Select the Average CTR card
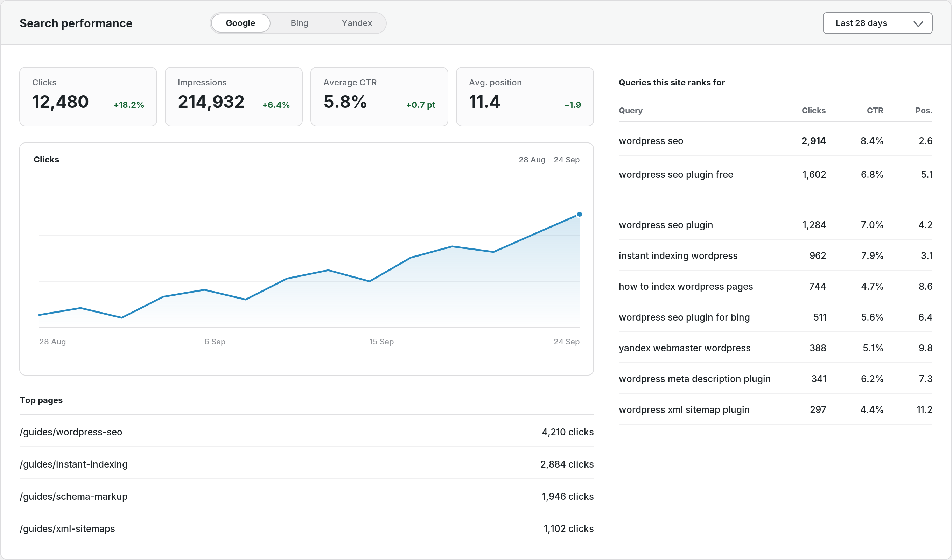 coord(379,97)
